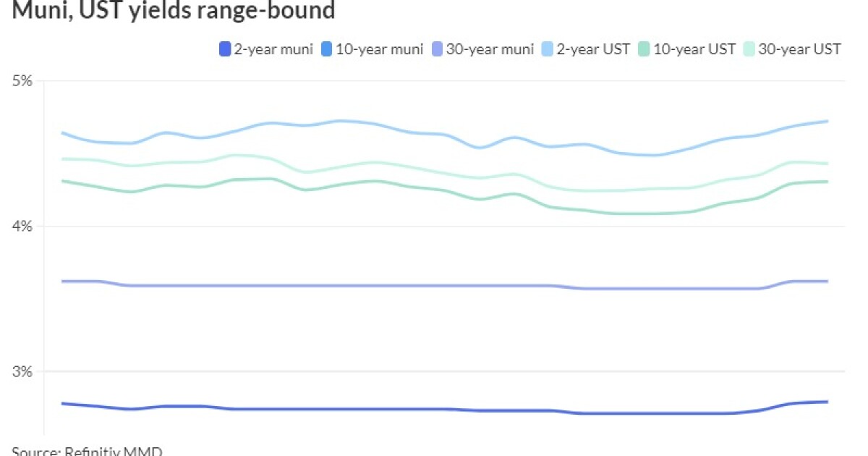Hide the "30-year UST" series via legend text
Screen dimensions: 868x456
point(799,49)
